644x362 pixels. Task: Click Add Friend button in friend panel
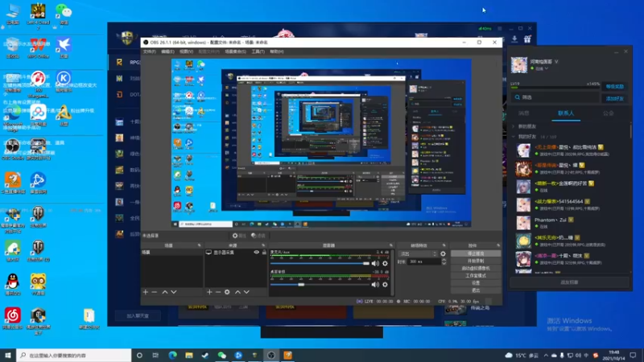pyautogui.click(x=614, y=98)
